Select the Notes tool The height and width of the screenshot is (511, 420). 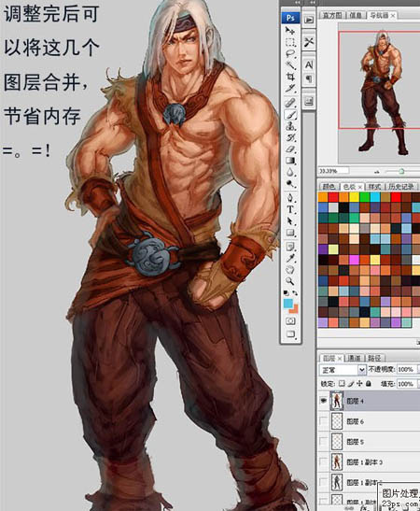[290, 247]
